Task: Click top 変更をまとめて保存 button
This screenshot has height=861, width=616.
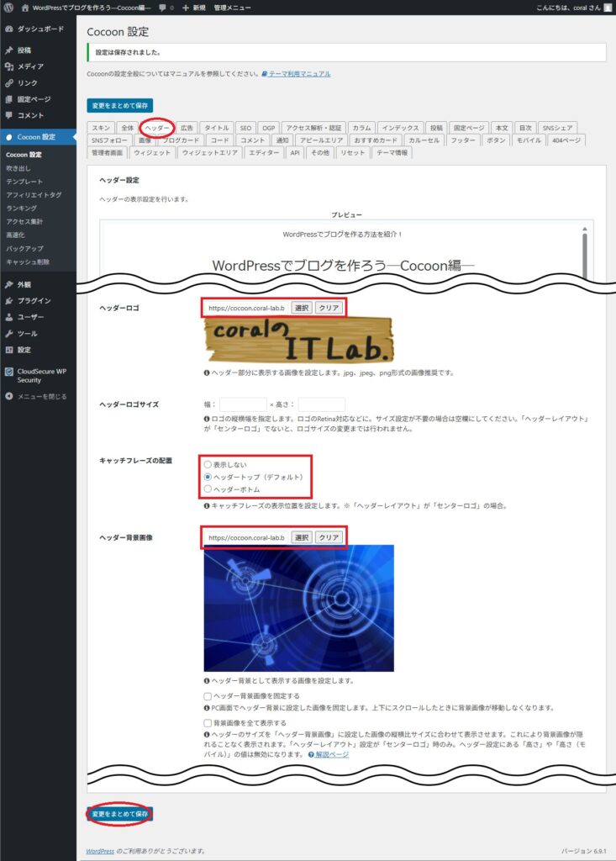Action: (119, 105)
